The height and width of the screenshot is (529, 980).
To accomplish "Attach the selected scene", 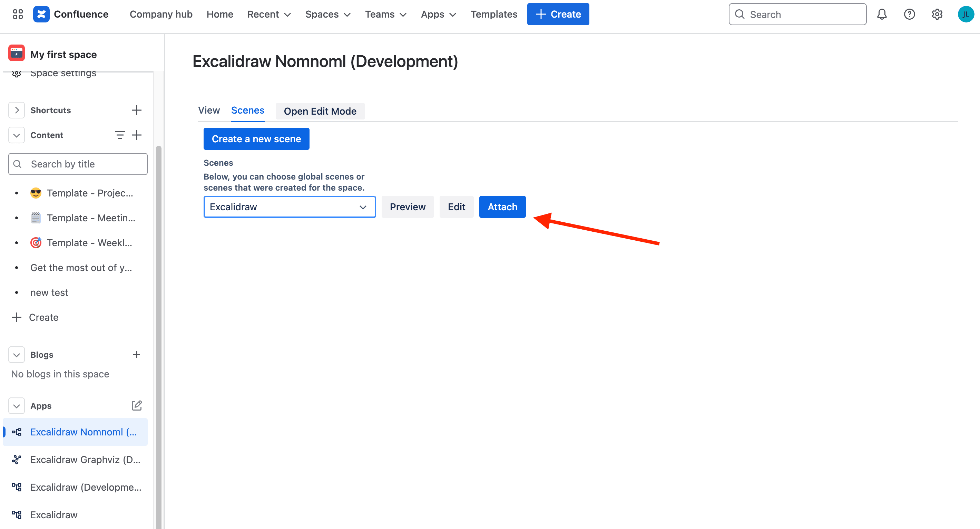I will (502, 206).
